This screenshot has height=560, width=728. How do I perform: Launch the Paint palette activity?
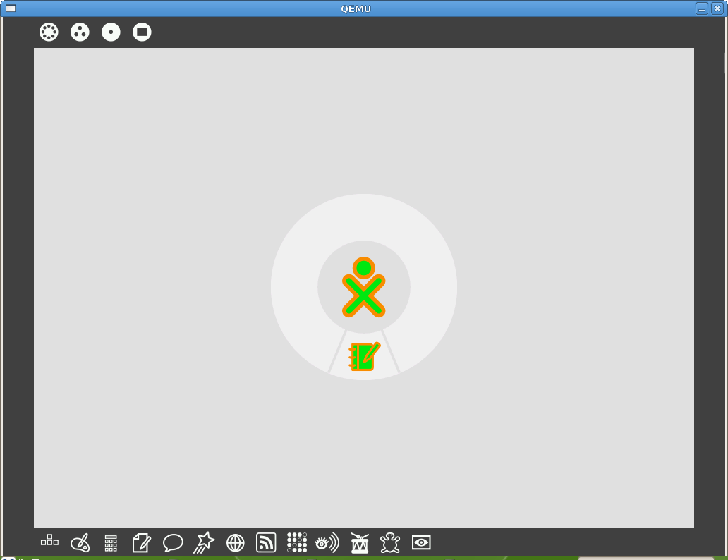(x=80, y=543)
